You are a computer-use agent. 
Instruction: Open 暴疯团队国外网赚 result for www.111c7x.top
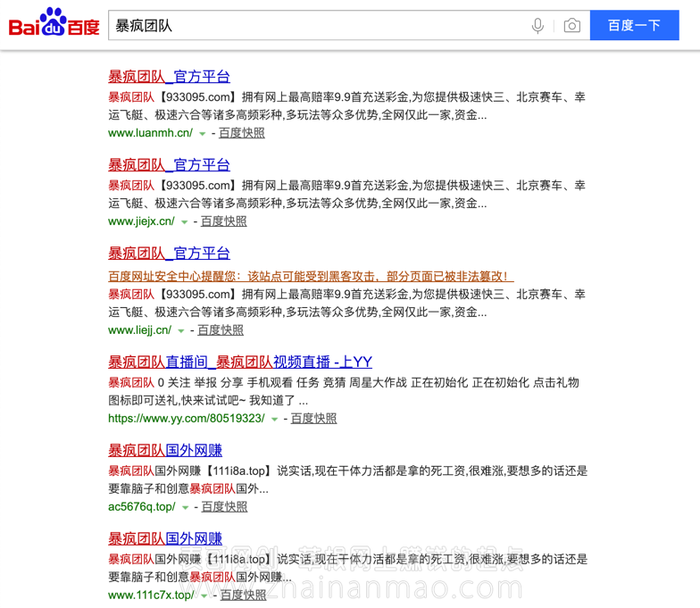click(165, 539)
